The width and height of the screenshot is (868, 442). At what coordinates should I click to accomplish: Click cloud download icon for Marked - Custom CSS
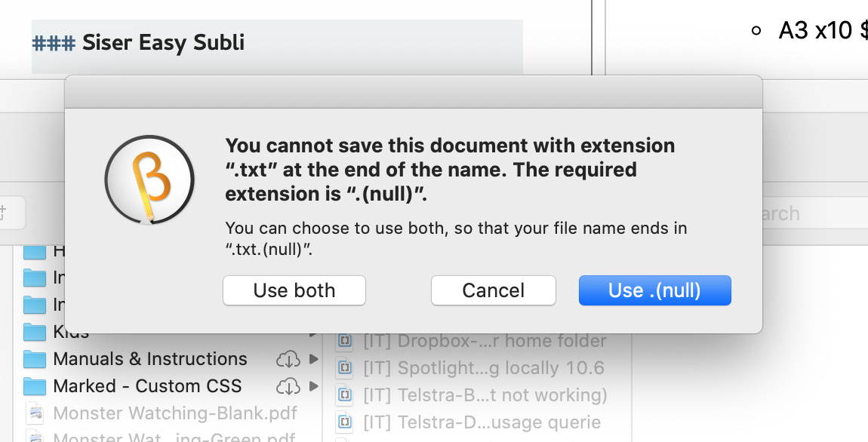point(288,386)
